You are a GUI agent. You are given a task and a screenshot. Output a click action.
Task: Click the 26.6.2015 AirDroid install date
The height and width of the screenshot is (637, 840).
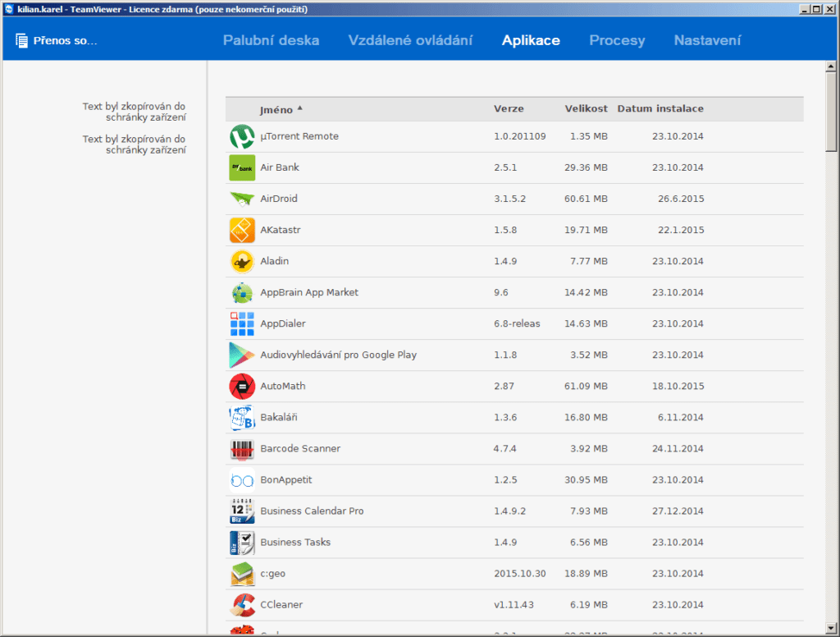681,199
